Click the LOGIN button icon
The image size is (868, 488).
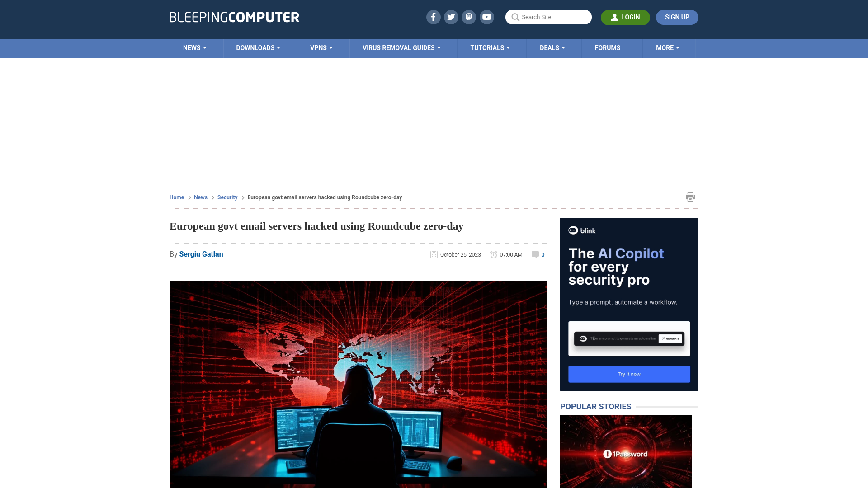pyautogui.click(x=614, y=17)
